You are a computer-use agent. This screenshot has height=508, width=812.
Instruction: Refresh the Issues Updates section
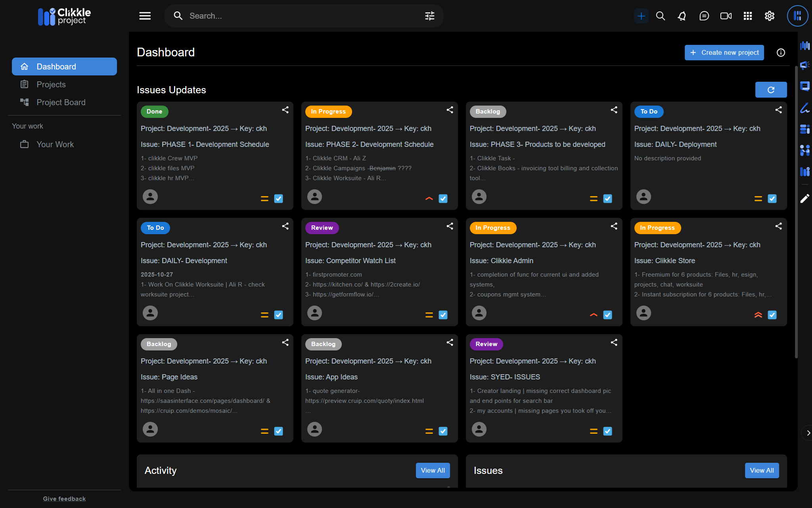click(x=770, y=90)
